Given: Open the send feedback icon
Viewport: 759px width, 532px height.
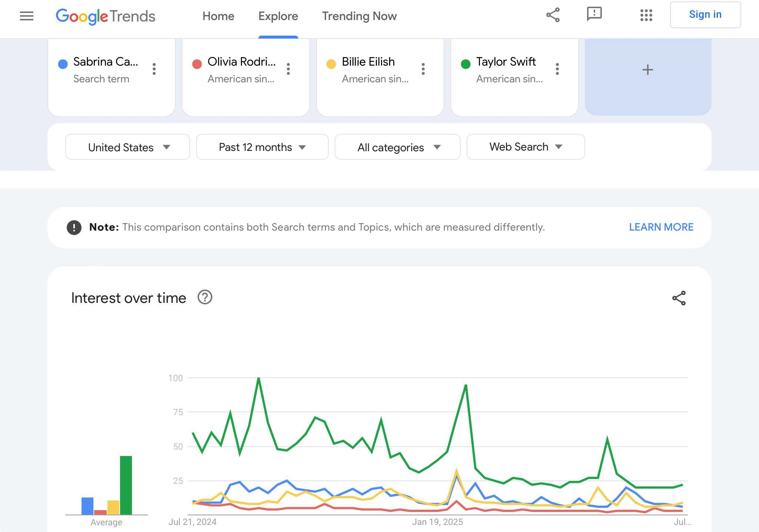Looking at the screenshot, I should pos(594,15).
